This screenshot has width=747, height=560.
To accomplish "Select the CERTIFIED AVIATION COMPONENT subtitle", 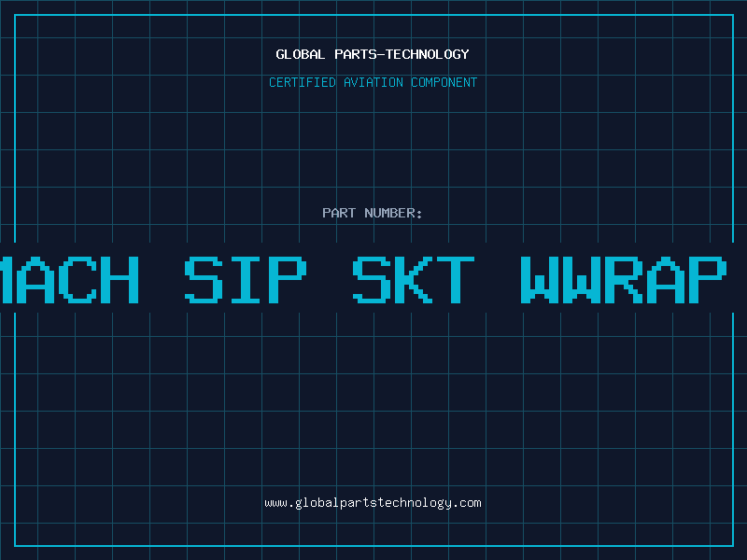I will (x=373, y=82).
